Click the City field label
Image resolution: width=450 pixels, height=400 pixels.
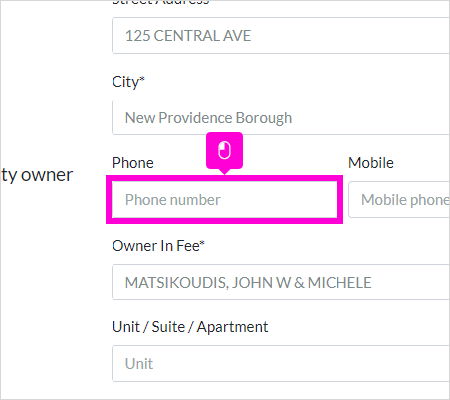(128, 82)
